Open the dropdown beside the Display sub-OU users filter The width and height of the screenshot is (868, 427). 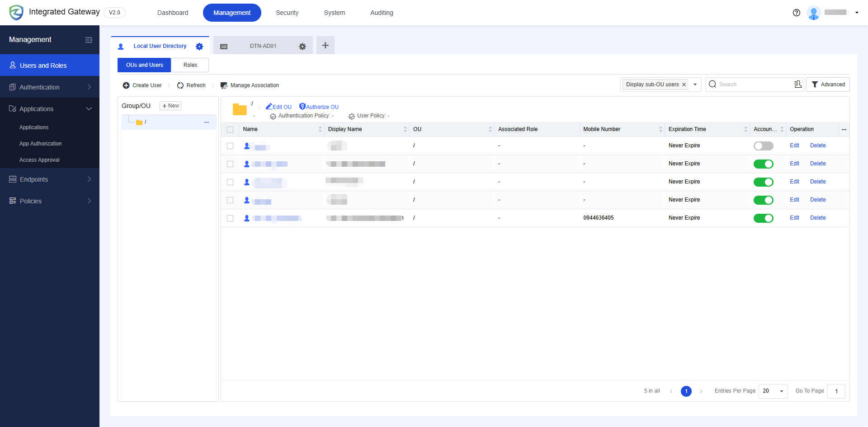695,84
